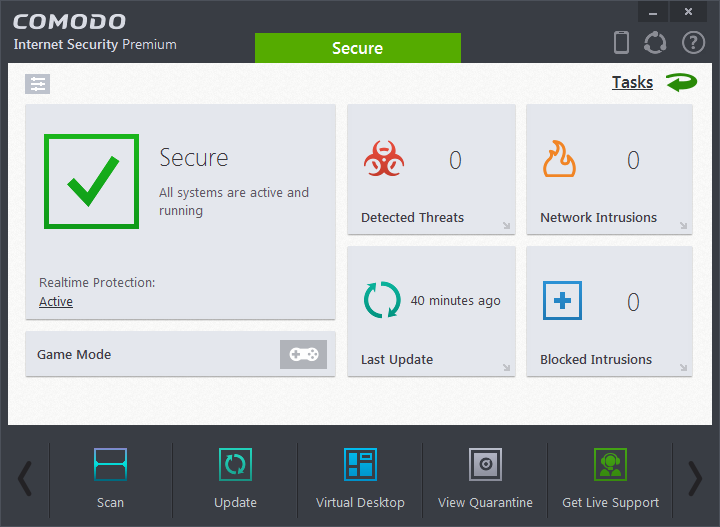720x527 pixels.
Task: Expand the Network Intrusions tile corner arrow
Action: click(x=683, y=227)
